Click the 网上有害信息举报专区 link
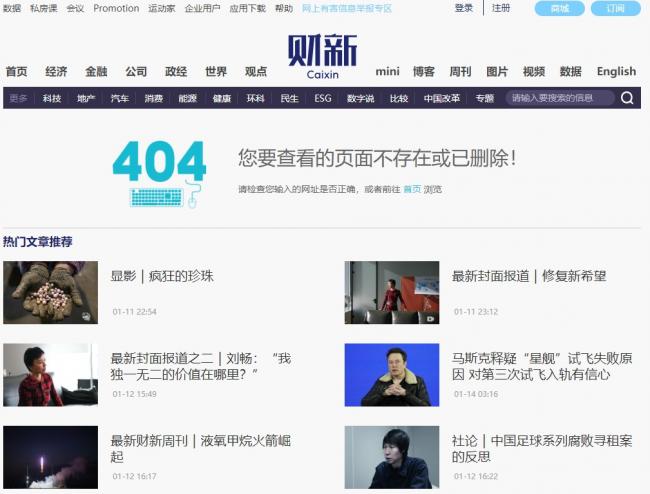 [x=347, y=8]
